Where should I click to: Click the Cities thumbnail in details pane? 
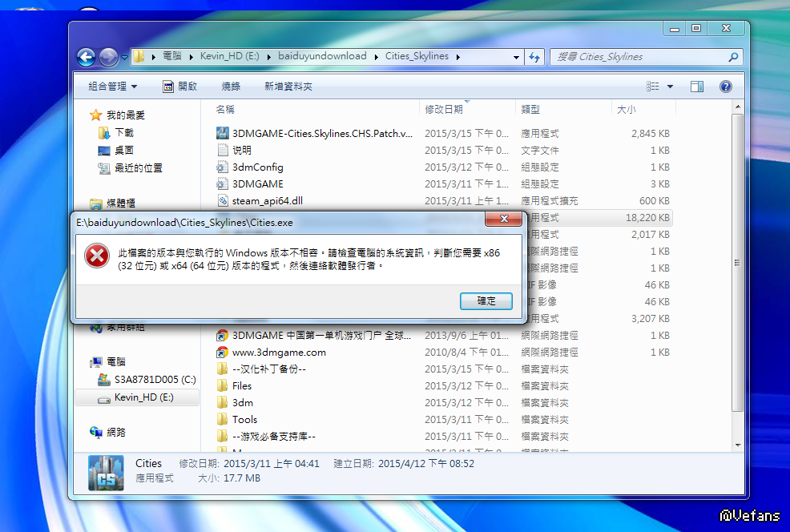106,473
